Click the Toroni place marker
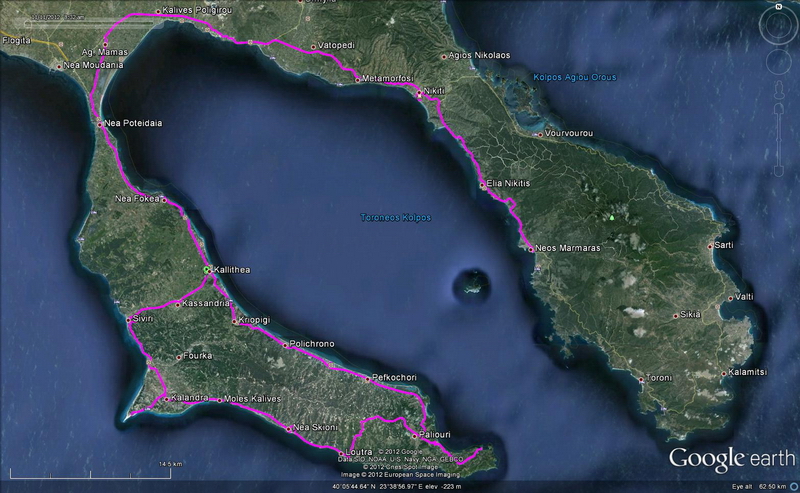The width and height of the screenshot is (800, 493). (641, 379)
